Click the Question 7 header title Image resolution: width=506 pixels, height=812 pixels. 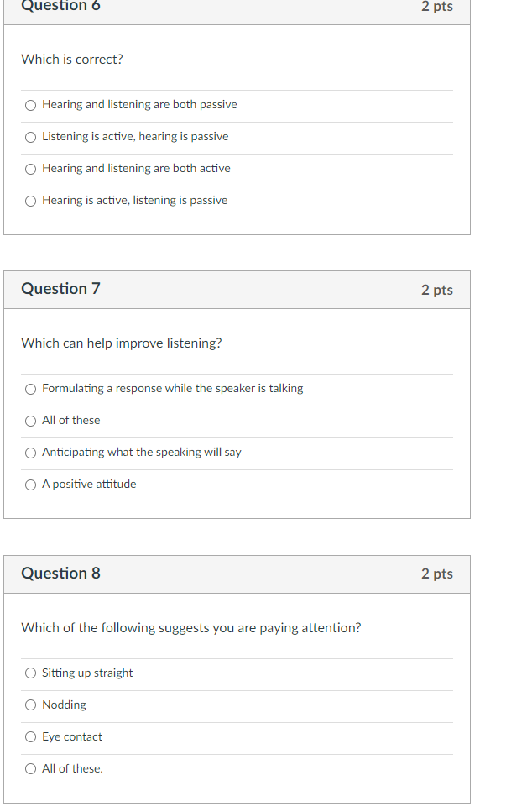click(x=60, y=289)
